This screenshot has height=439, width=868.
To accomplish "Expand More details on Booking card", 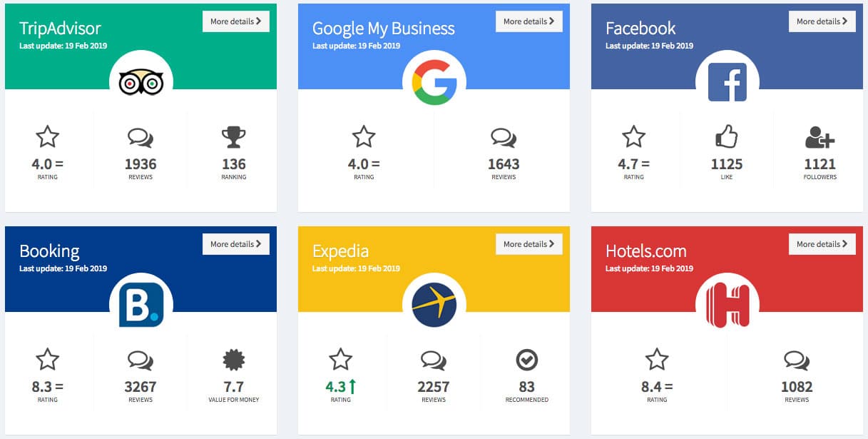I will 236,244.
